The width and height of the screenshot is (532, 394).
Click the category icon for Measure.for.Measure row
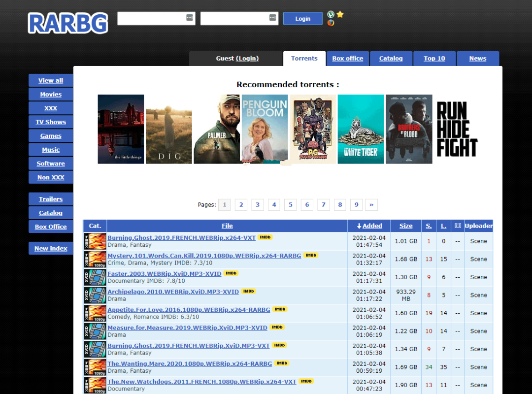[x=95, y=331]
